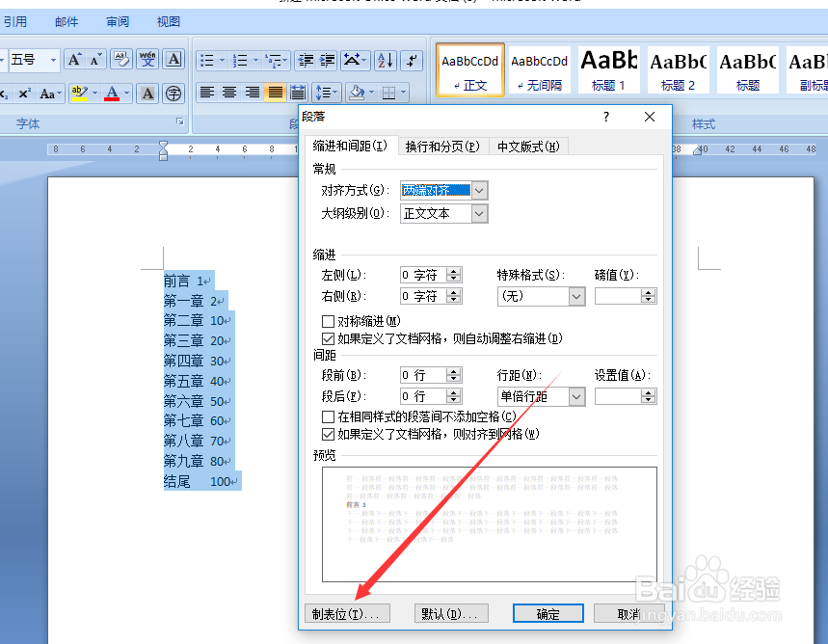Click the Enclose Characters icon
The image size is (828, 644).
click(174, 94)
